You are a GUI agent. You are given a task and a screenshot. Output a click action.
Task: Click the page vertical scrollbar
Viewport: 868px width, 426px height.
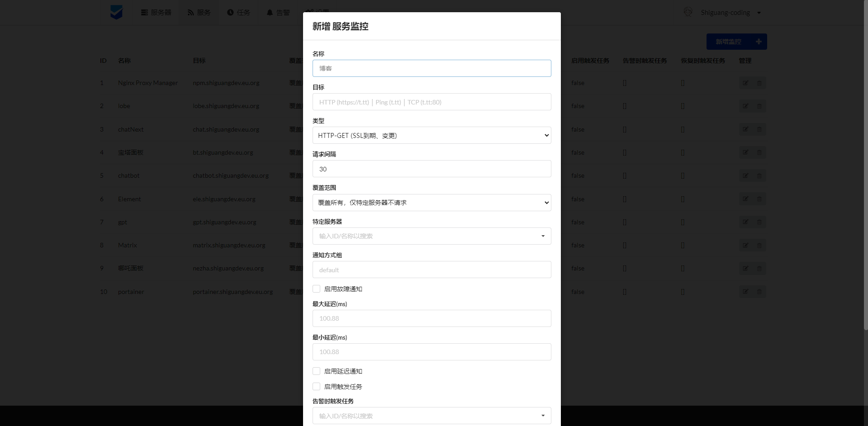point(866,165)
